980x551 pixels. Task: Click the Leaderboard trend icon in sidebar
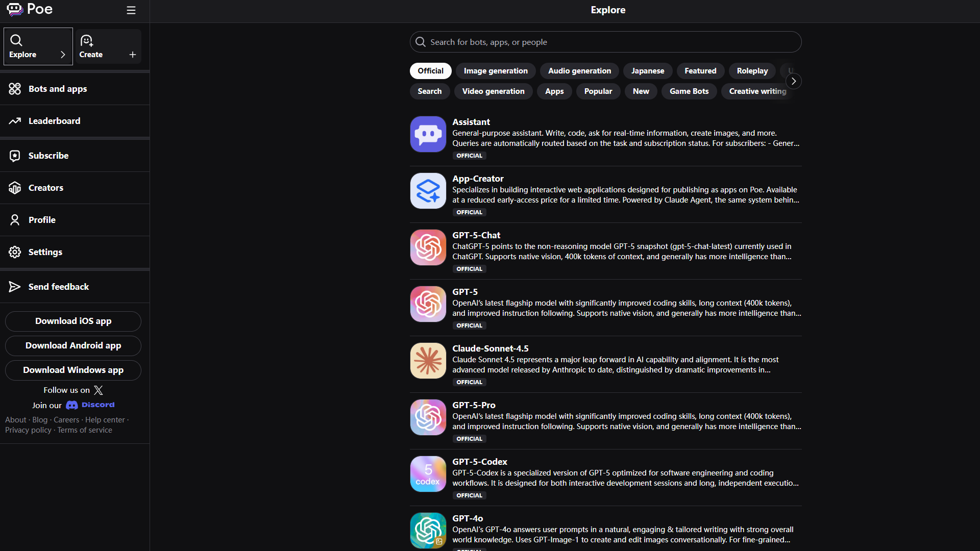click(15, 121)
